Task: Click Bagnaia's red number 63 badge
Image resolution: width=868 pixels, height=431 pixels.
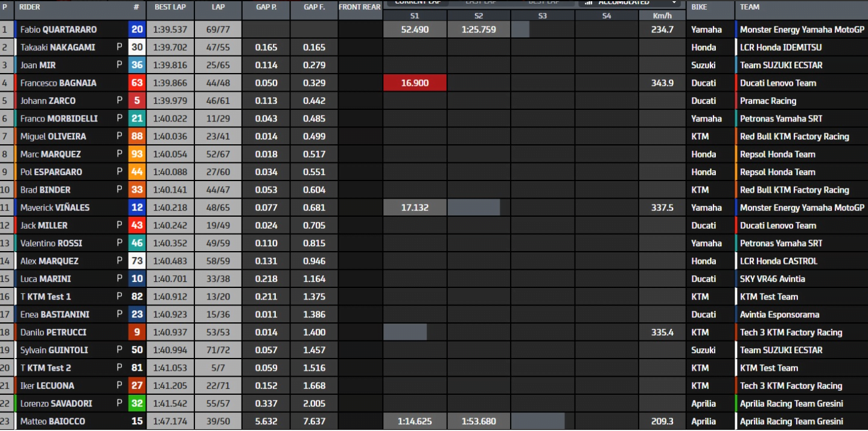Action: point(136,83)
